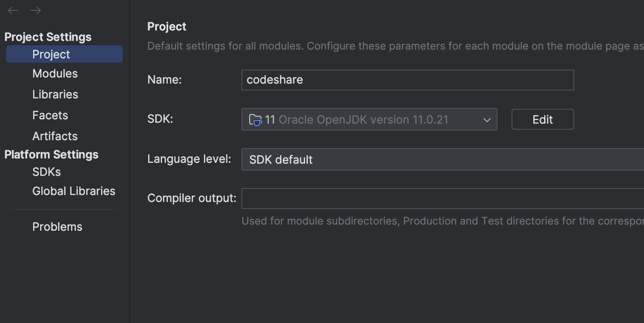Open the Modules settings page

[55, 73]
